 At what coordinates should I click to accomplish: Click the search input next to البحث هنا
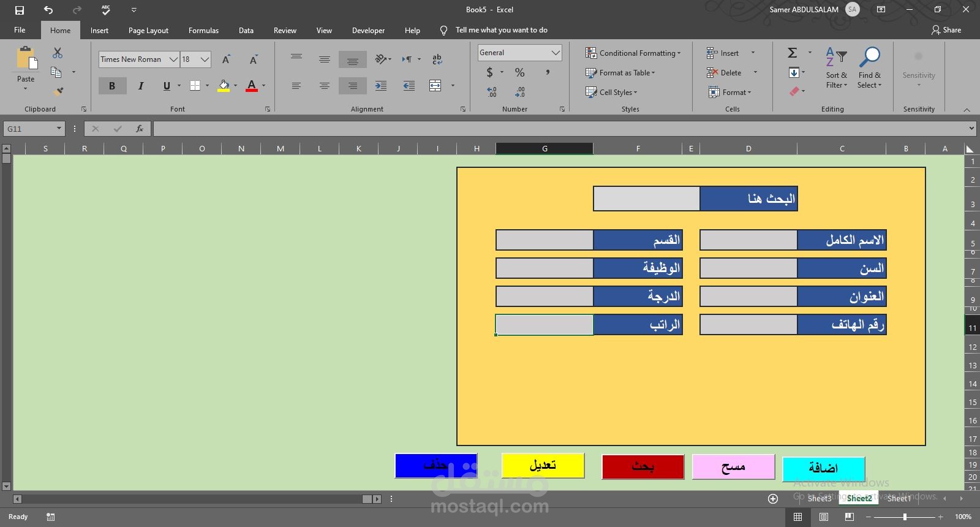(647, 199)
